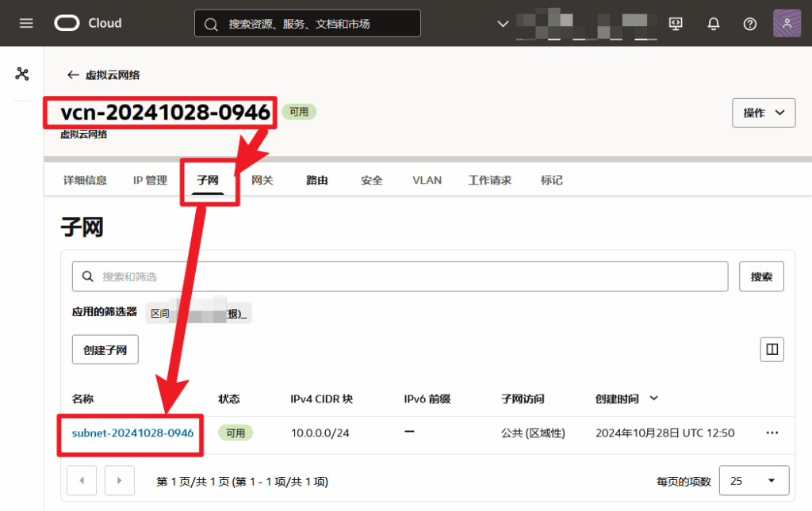Image resolution: width=812 pixels, height=511 pixels.
Task: Go back to 虚拟云网络 list
Action: [104, 75]
